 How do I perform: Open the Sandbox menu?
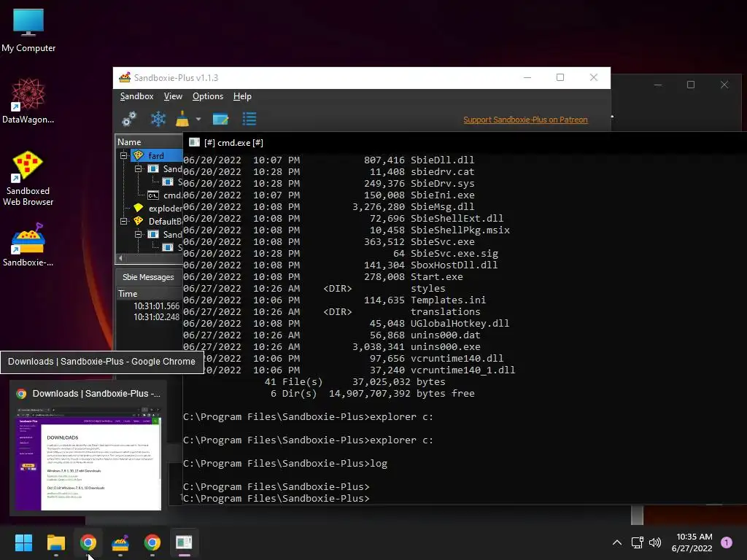click(x=136, y=96)
